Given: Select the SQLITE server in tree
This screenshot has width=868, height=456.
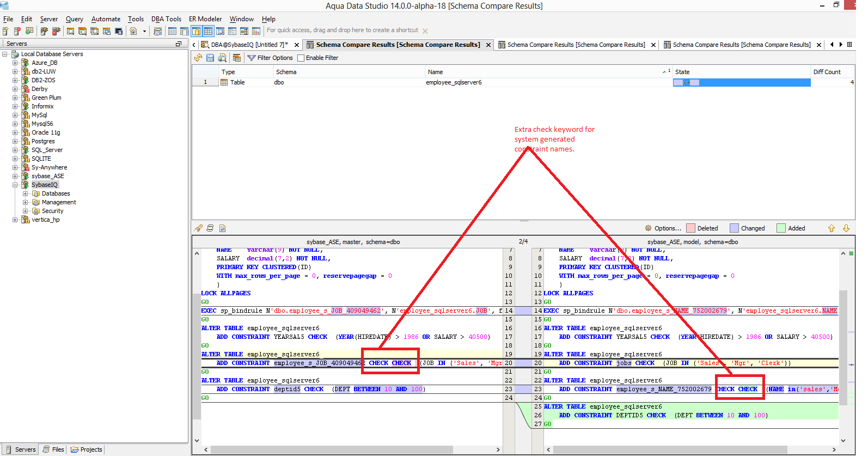Looking at the screenshot, I should click(x=41, y=159).
